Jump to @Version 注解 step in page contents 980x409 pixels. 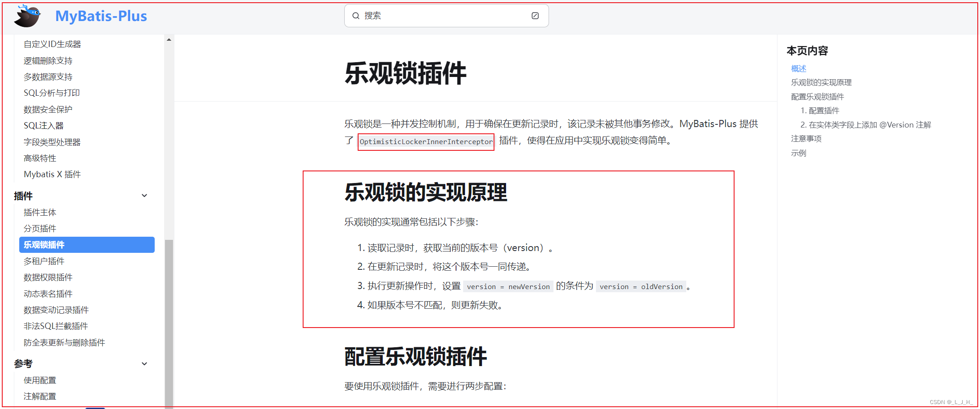click(x=866, y=125)
